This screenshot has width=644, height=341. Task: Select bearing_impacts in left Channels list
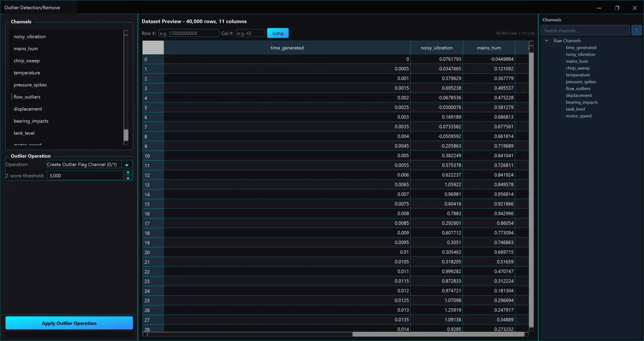pyautogui.click(x=67, y=121)
